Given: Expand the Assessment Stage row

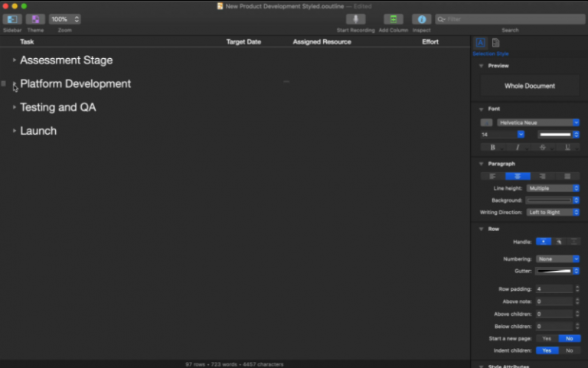Looking at the screenshot, I should point(15,60).
